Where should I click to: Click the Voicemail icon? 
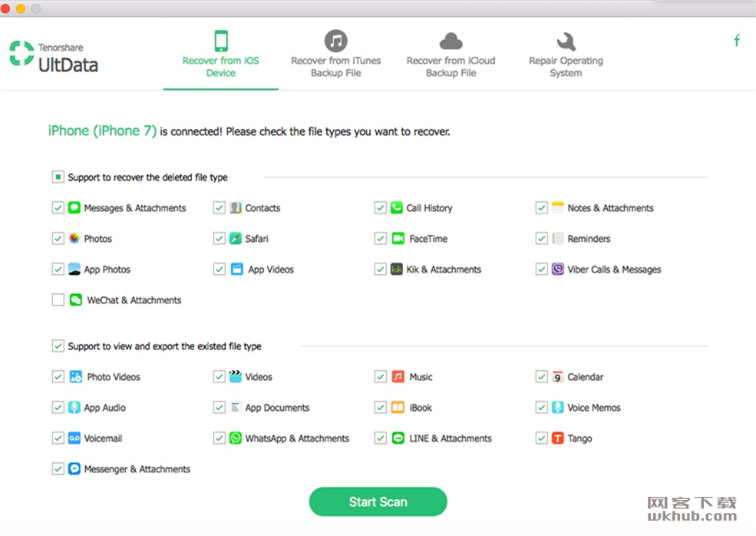(x=74, y=438)
